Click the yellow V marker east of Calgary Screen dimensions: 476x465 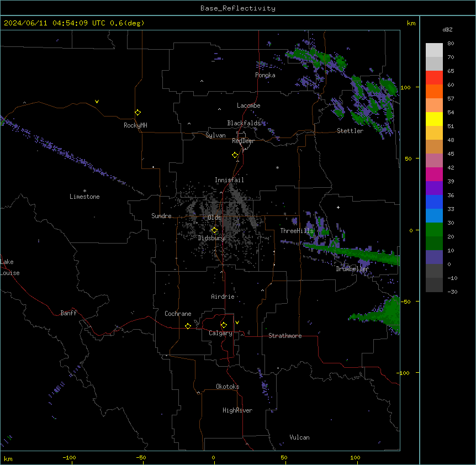point(237,323)
